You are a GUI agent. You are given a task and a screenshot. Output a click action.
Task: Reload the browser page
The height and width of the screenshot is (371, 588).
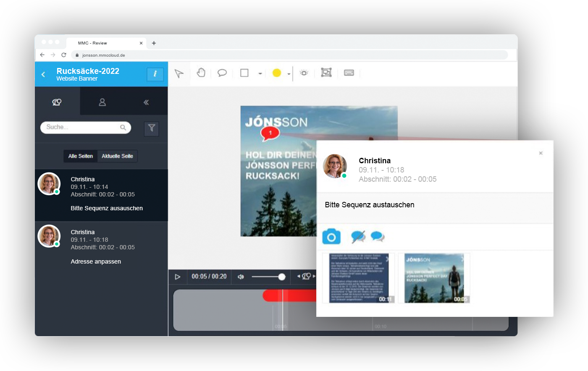(64, 55)
